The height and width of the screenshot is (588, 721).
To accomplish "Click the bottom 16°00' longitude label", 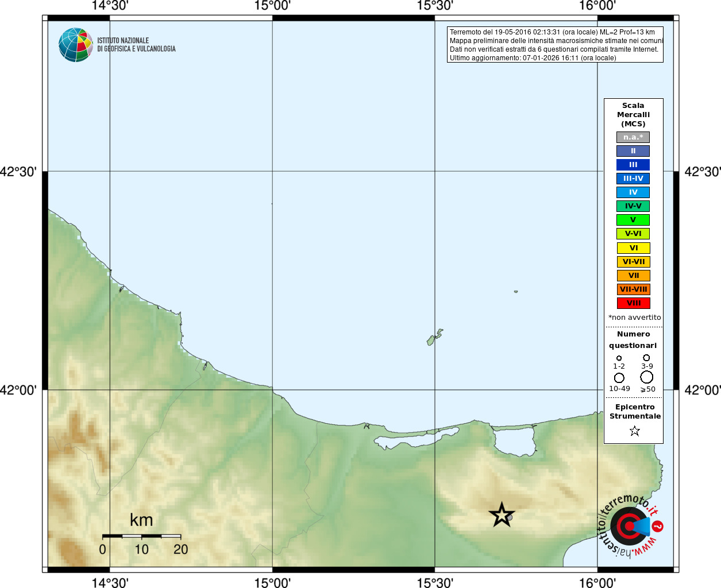I will coord(597,583).
